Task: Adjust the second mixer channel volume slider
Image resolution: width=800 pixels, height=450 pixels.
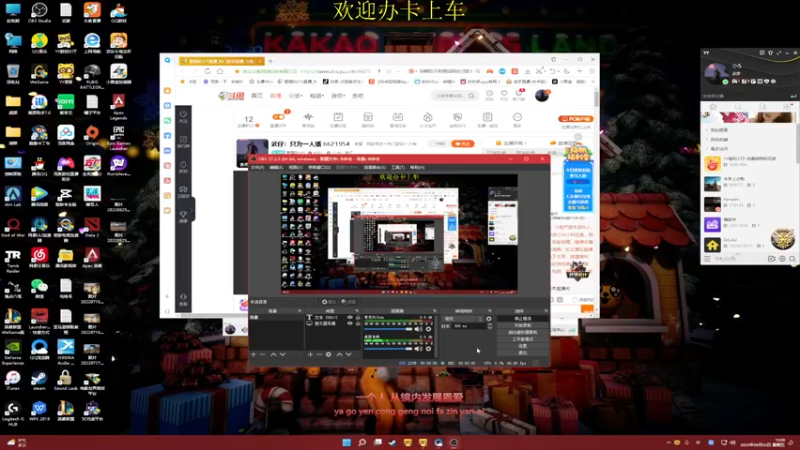Action: (x=388, y=349)
